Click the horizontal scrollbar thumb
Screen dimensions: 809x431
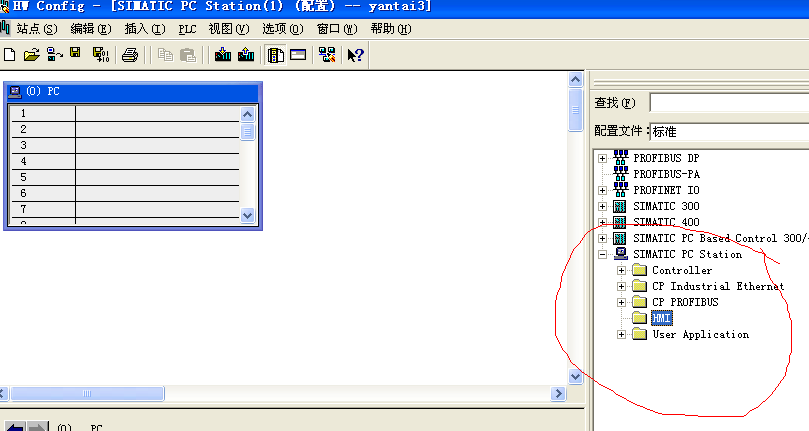[x=87, y=394]
